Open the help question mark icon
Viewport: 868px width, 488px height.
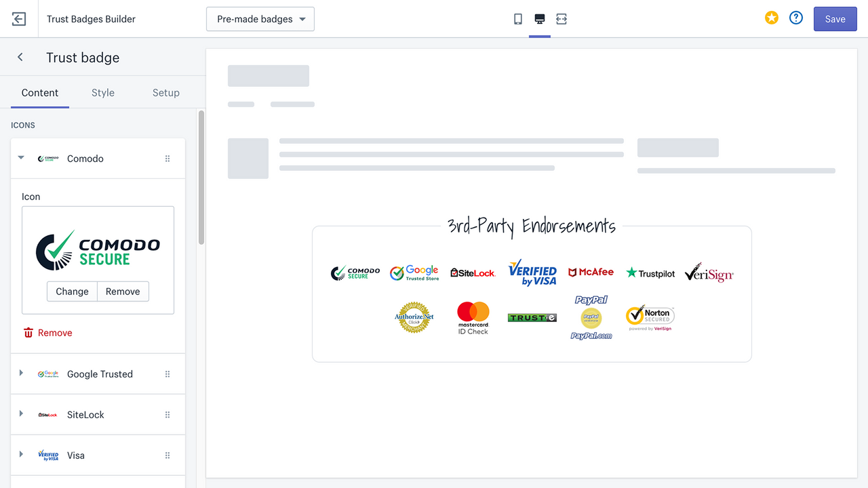coord(795,18)
